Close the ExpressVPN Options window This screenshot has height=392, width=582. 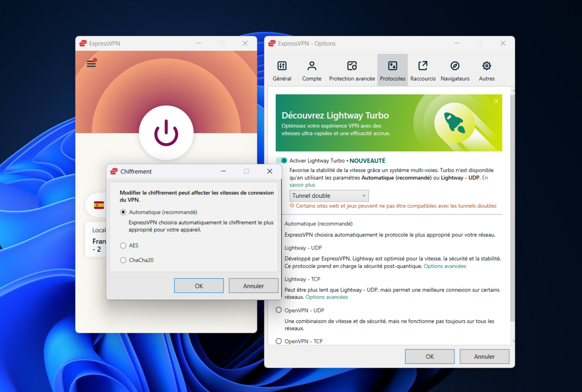(503, 43)
